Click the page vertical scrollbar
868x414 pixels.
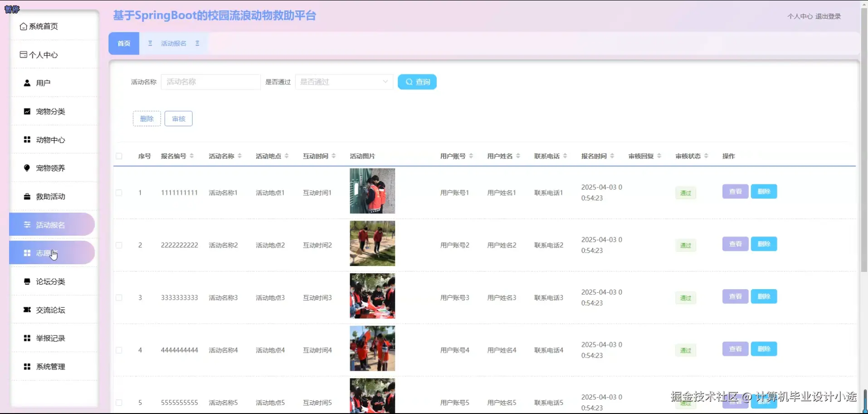(x=864, y=140)
